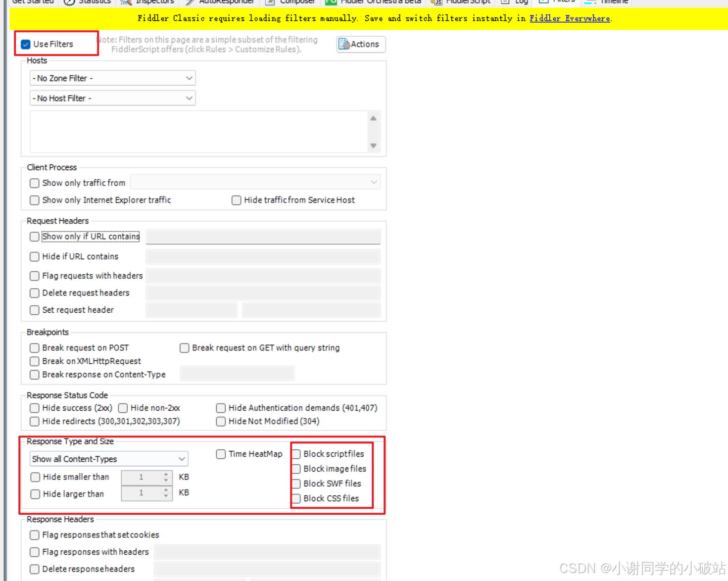Check Hide redirects (300,301,302,303,307)

click(34, 421)
